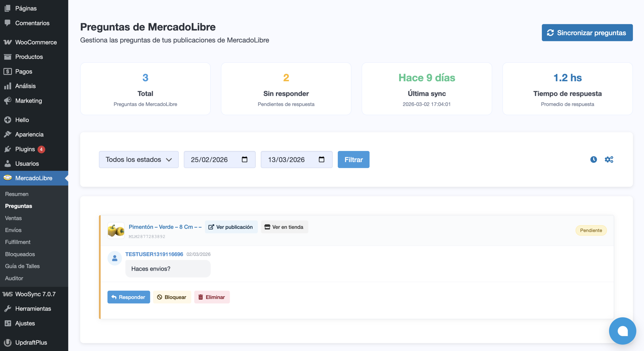Click the Productos archive icon
Viewport: 644px width, 351px height.
tap(8, 57)
